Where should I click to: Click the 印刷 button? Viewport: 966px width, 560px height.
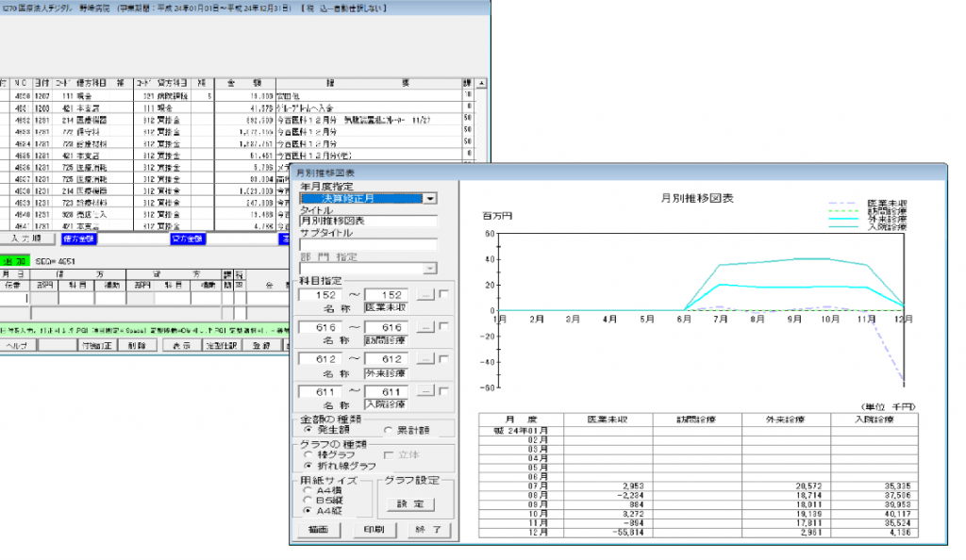point(374,529)
